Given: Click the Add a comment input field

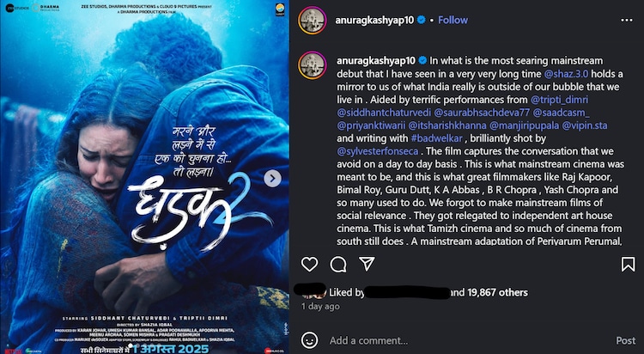Looking at the screenshot, I should 468,340.
